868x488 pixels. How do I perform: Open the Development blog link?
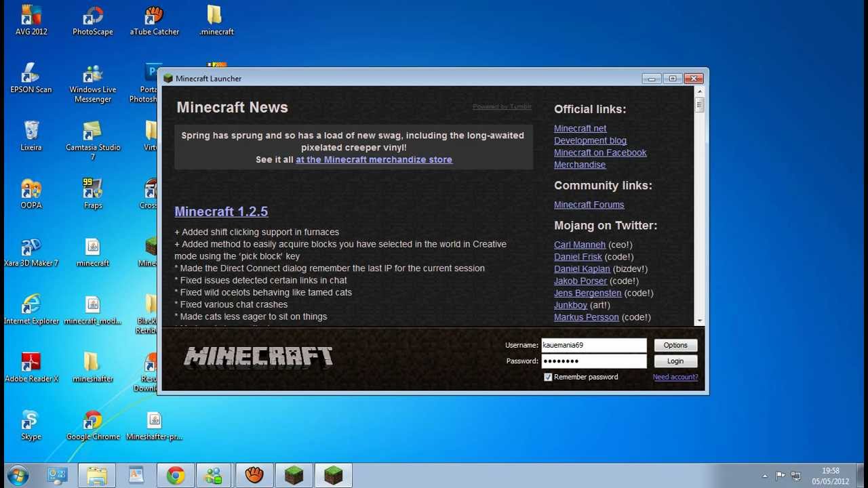pyautogui.click(x=590, y=140)
